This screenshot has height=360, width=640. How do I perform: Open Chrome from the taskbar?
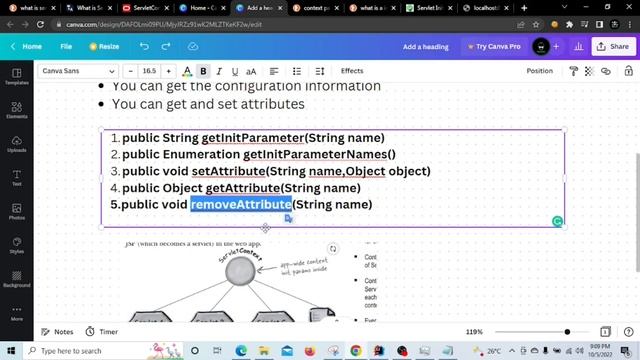tap(356, 351)
